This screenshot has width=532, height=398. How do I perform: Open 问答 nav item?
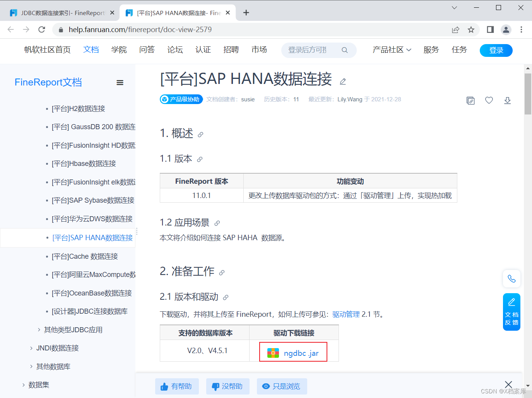[147, 50]
